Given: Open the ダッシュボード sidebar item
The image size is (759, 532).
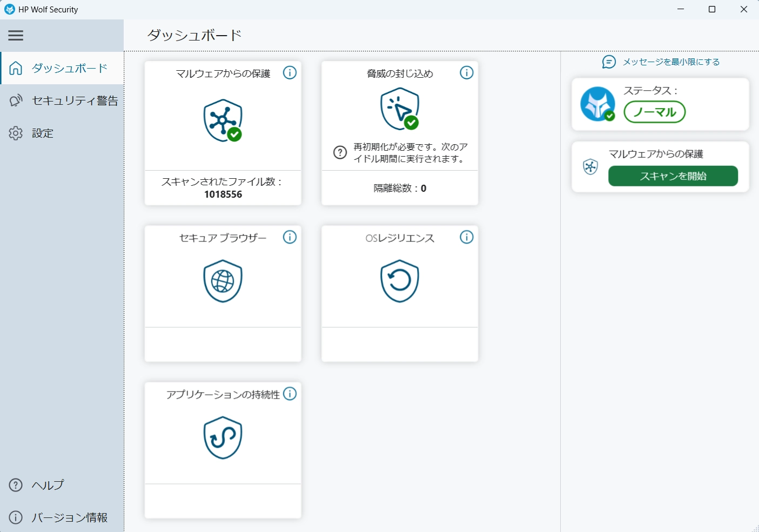Looking at the screenshot, I should coord(62,68).
